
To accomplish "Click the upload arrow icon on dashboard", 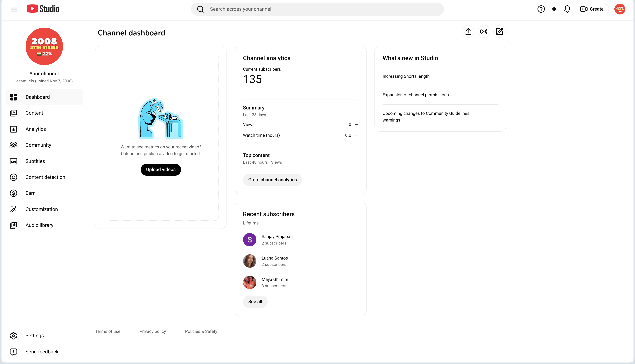I will [468, 32].
